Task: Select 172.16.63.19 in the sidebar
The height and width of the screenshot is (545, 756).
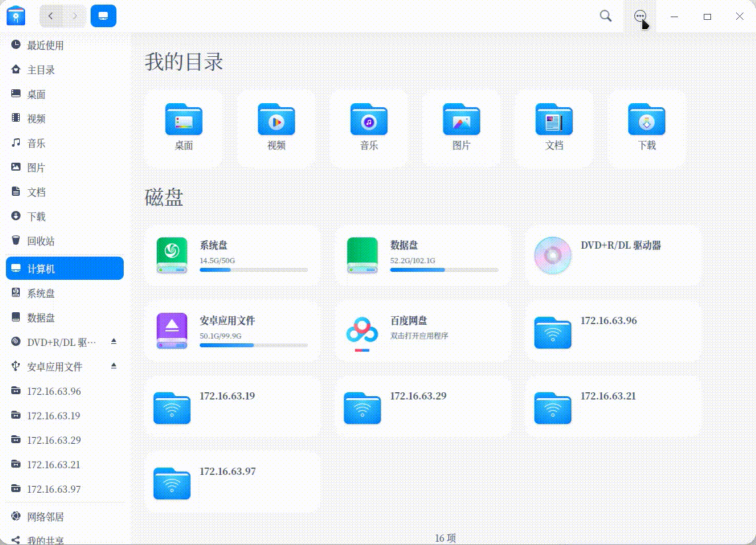Action: pos(53,415)
